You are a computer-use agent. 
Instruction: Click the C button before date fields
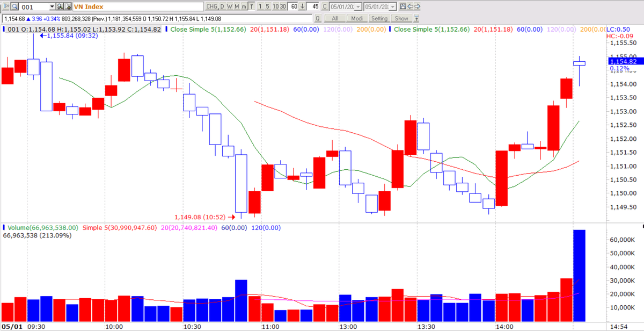click(x=325, y=6)
